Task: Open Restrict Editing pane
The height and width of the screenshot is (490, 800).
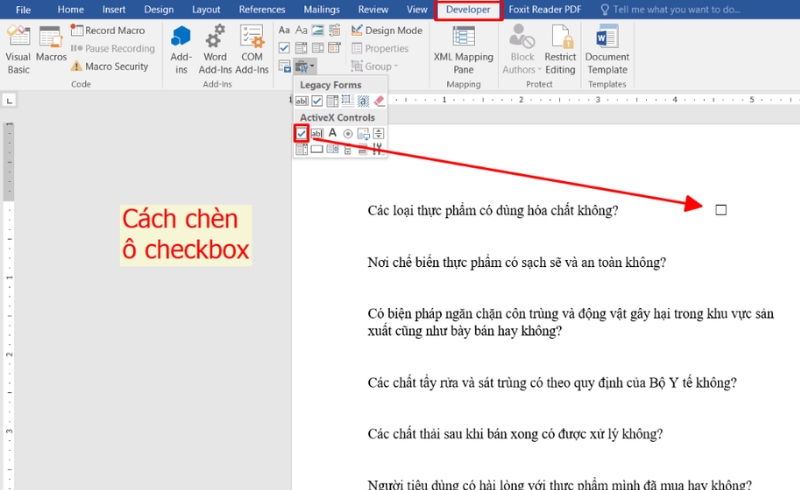Action: pyautogui.click(x=560, y=49)
